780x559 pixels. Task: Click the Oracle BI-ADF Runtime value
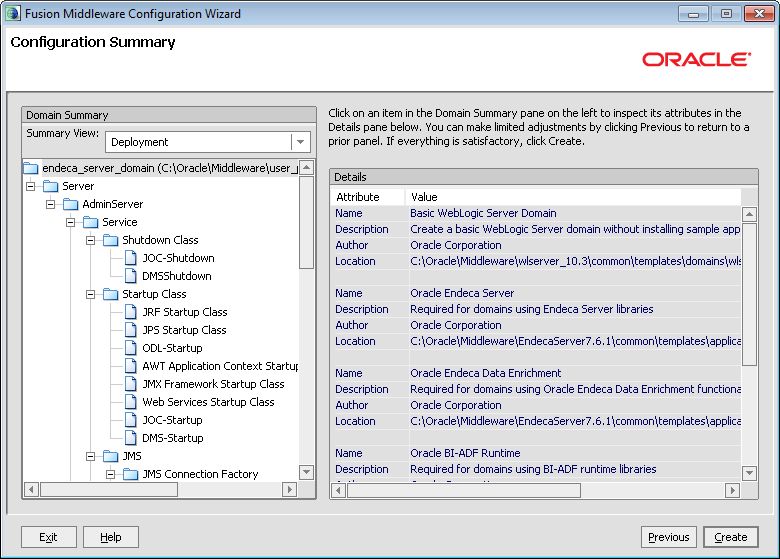[x=465, y=454]
